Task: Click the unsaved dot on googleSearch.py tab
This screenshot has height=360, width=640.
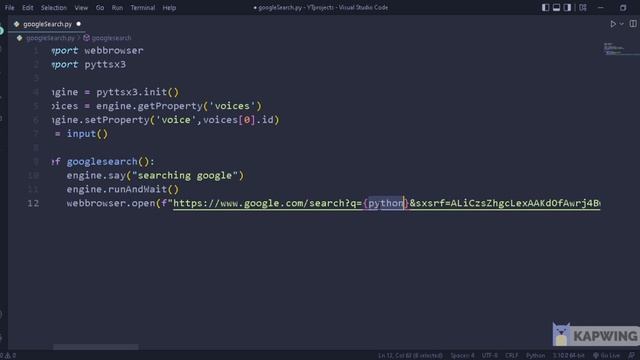Action: (79, 24)
